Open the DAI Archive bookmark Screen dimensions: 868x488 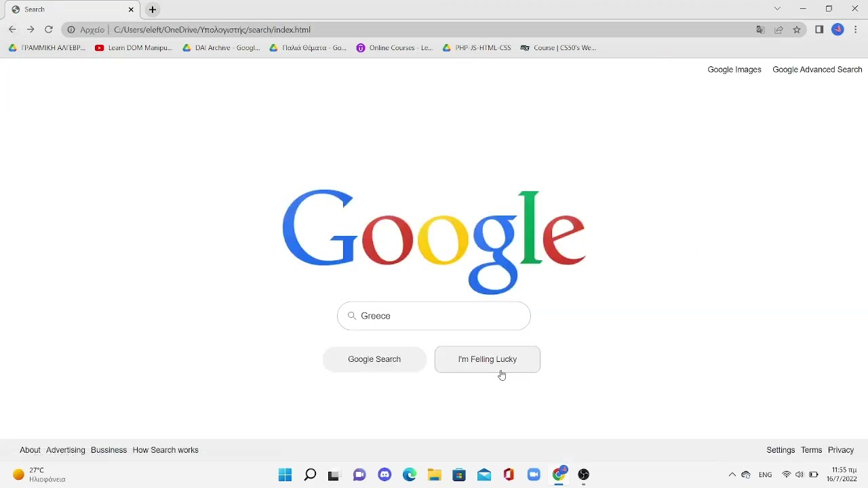click(221, 48)
